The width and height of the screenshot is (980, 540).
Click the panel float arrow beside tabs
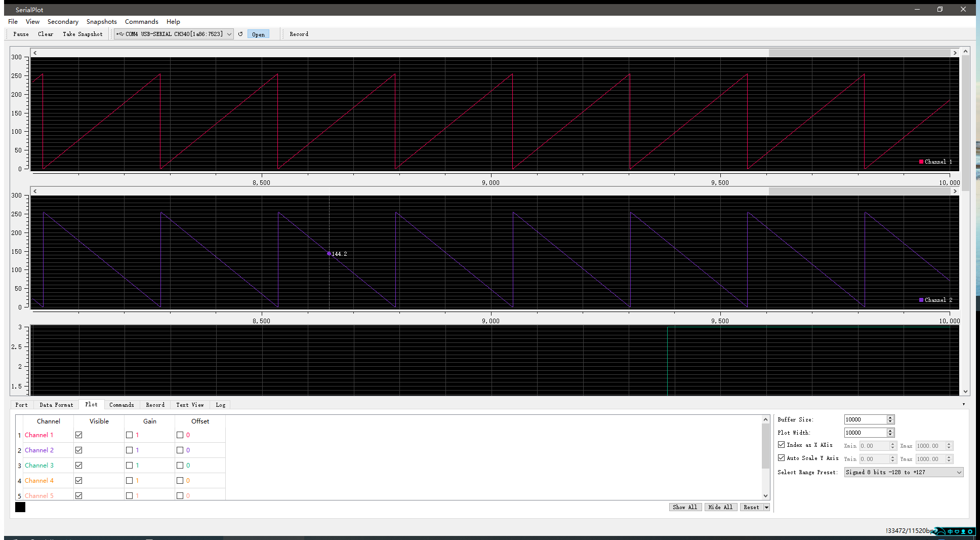[x=963, y=404]
